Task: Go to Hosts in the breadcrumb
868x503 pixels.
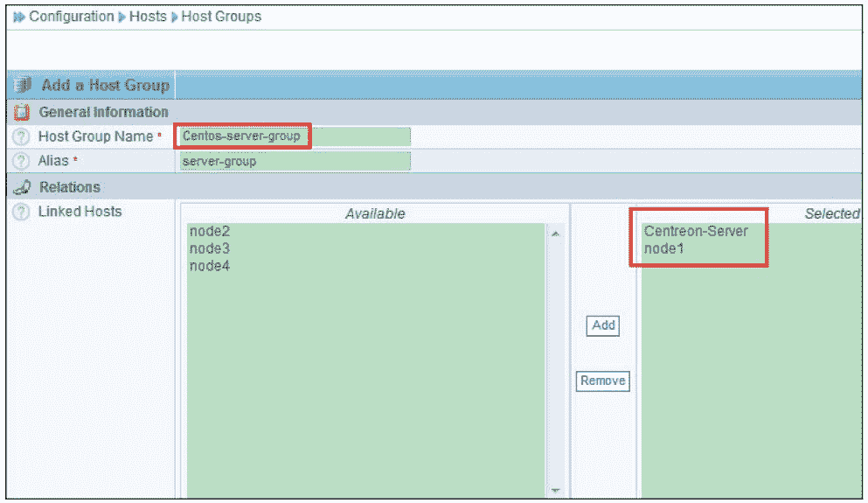Action: click(x=148, y=17)
